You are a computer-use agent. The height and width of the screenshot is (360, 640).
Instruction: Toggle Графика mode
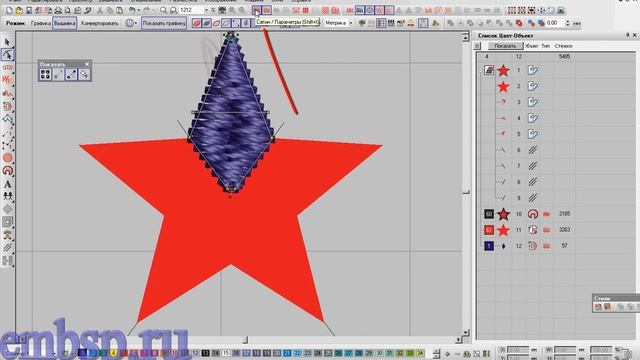tap(40, 24)
